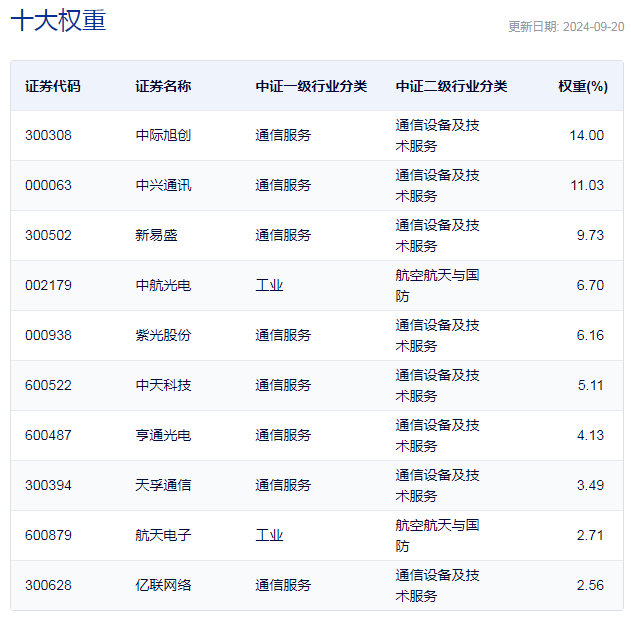Click security code 600487
This screenshot has height=620, width=631.
pos(48,435)
